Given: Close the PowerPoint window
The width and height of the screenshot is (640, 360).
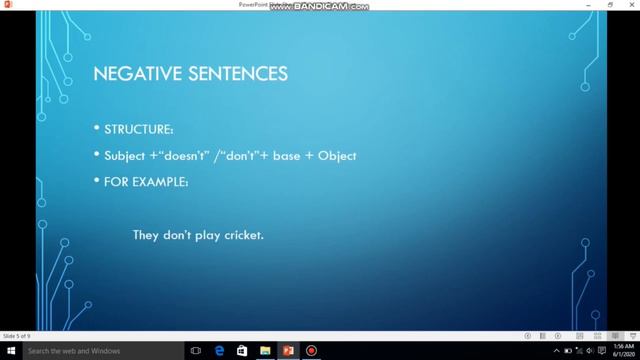Looking at the screenshot, I should coord(631,5).
